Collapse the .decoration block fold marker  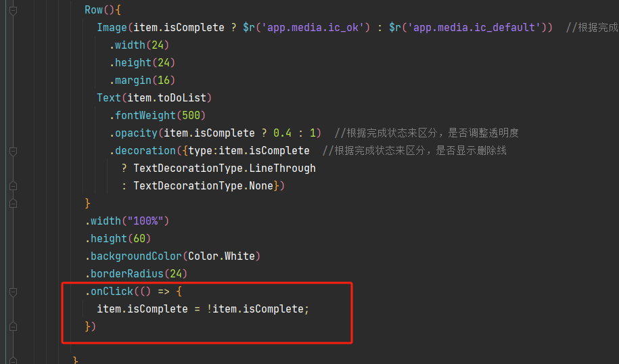click(x=13, y=151)
